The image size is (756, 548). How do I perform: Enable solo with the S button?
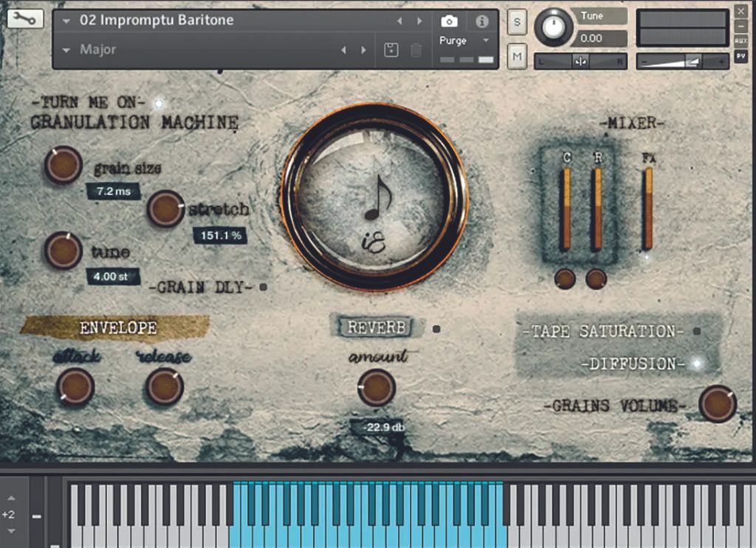point(516,22)
